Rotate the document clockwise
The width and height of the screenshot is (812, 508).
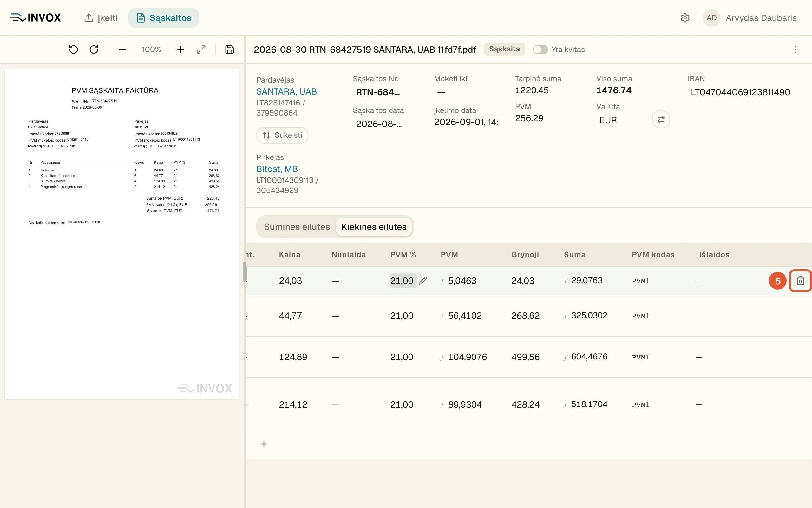pyautogui.click(x=94, y=50)
